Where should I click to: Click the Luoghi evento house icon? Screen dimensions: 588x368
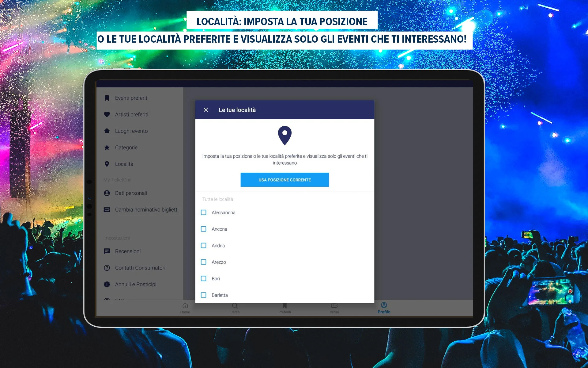coord(107,131)
